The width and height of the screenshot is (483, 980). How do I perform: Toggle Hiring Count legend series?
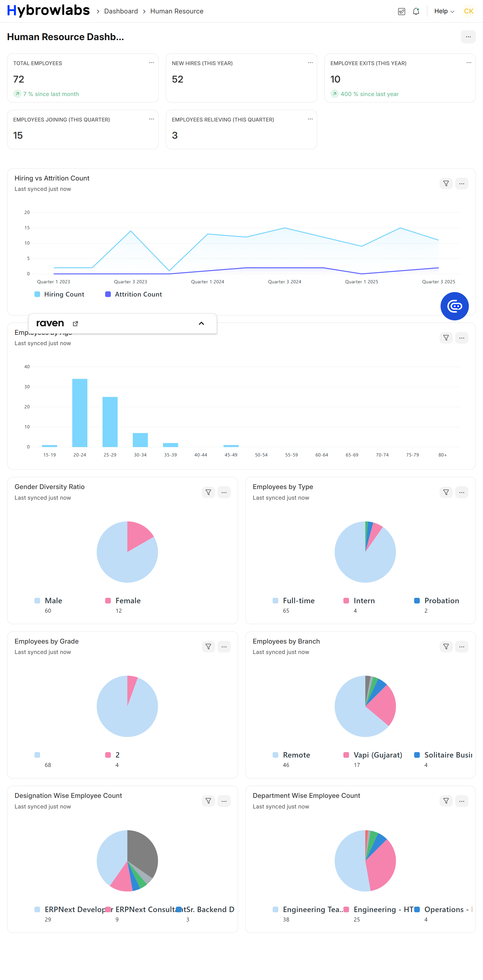[x=59, y=294]
